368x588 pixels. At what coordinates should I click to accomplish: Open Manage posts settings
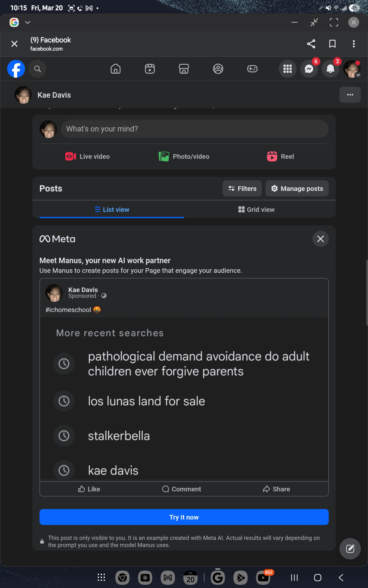click(297, 189)
